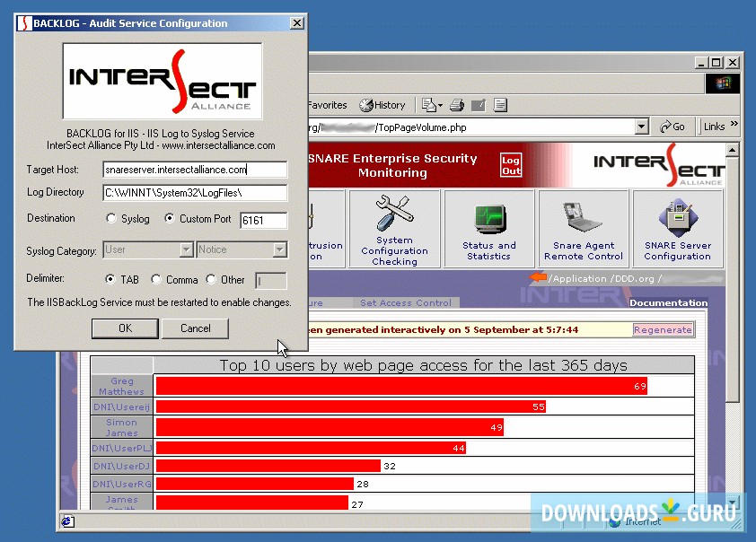Click the Discuss page icon in browser toolbar

pyautogui.click(x=500, y=105)
